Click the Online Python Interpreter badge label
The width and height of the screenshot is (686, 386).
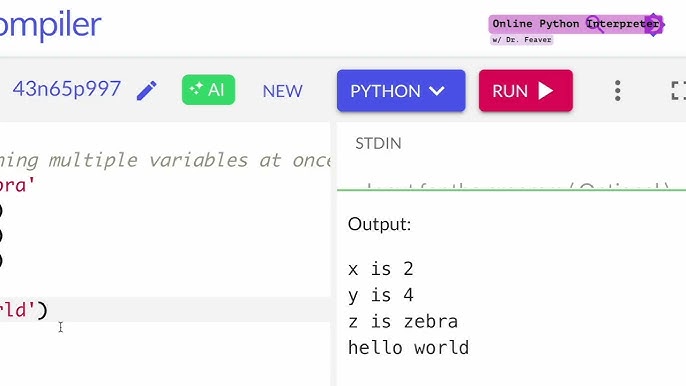[x=576, y=24]
